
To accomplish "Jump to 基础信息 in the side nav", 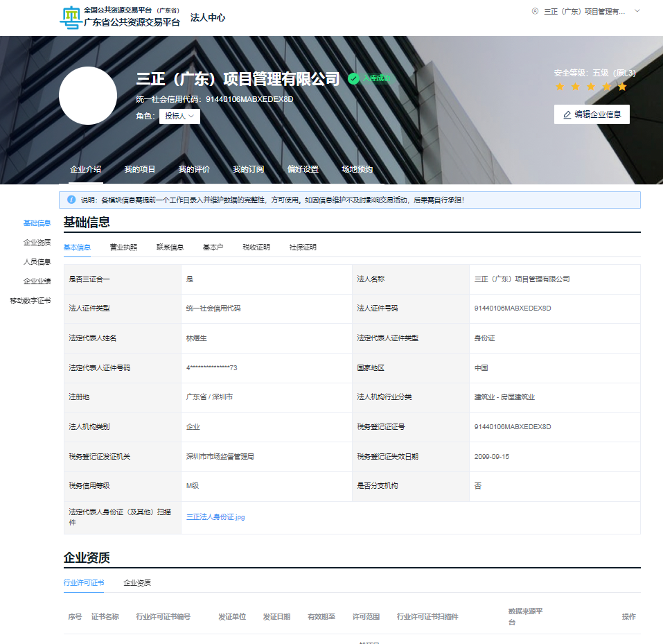I will [x=37, y=223].
